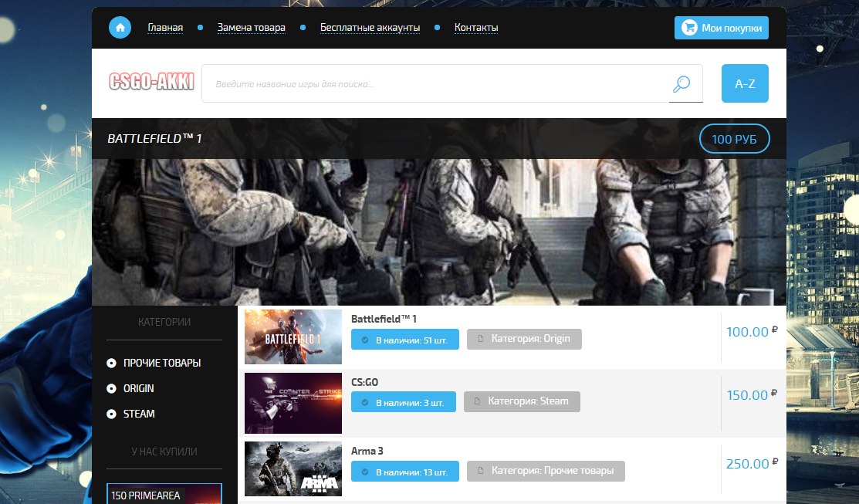Click the 150.00 ₽ price
This screenshot has height=504, width=859.
[x=752, y=395]
